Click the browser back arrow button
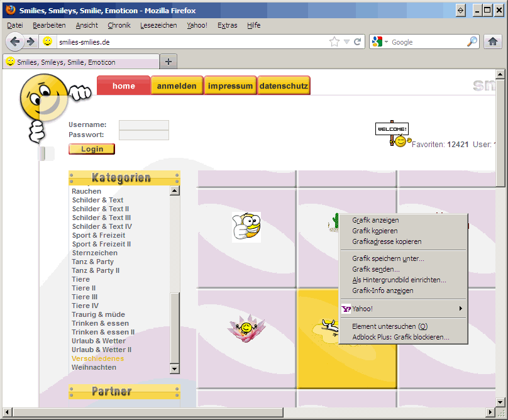This screenshot has width=508, height=420. point(16,41)
